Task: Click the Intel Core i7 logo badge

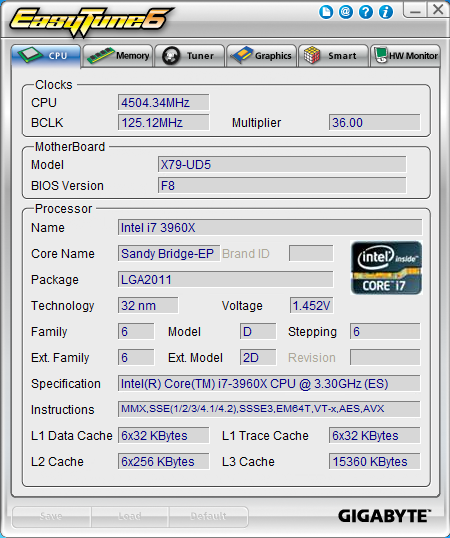Action: click(x=386, y=268)
